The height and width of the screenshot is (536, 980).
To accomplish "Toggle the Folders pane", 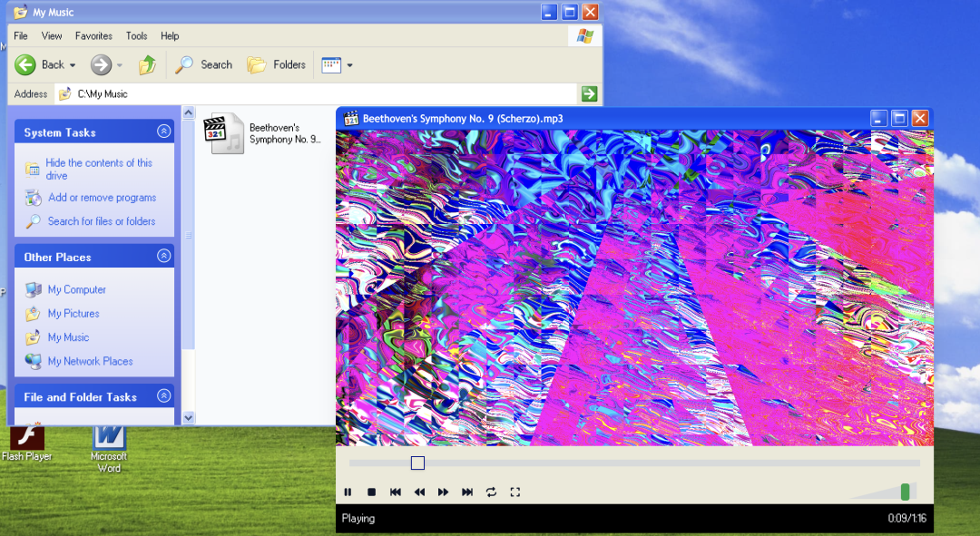I will (x=276, y=64).
